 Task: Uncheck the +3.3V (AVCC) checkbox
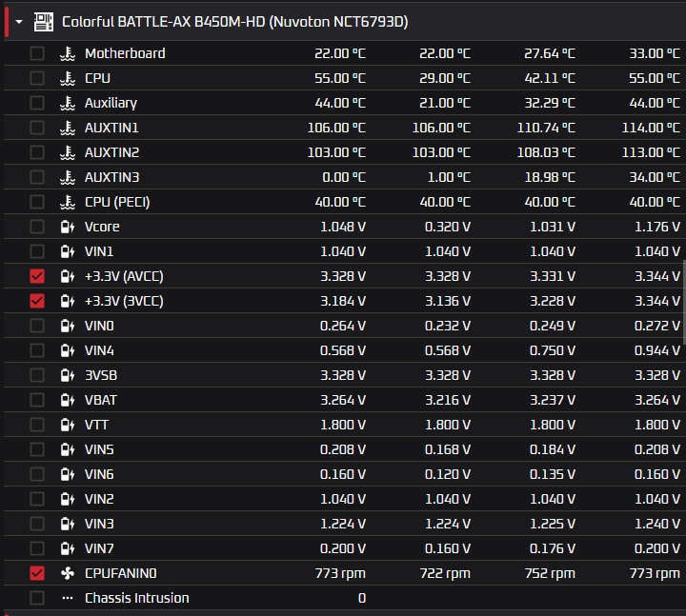pos(37,276)
